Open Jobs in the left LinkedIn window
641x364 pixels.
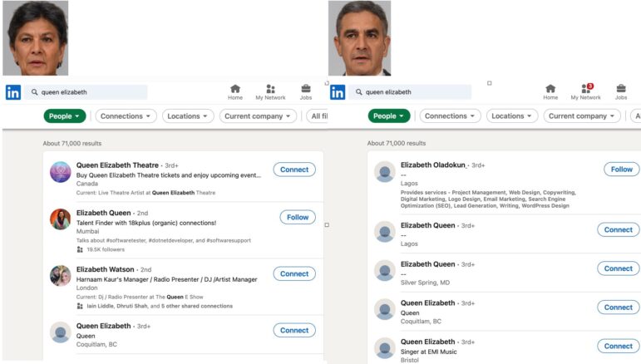tap(306, 92)
